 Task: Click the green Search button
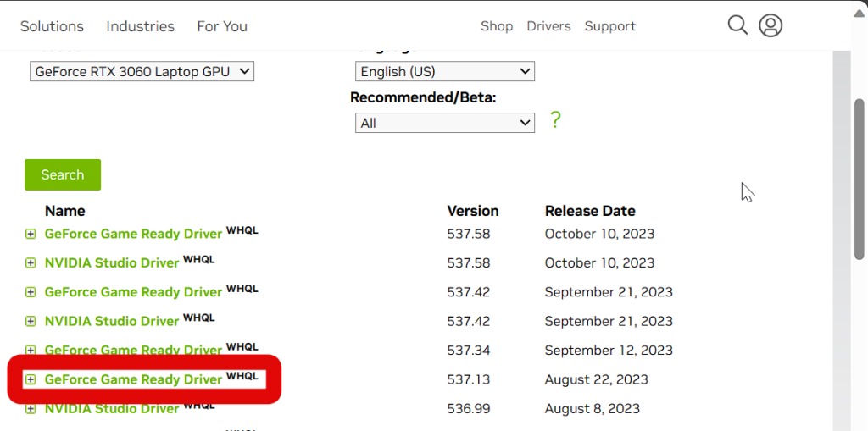(63, 174)
